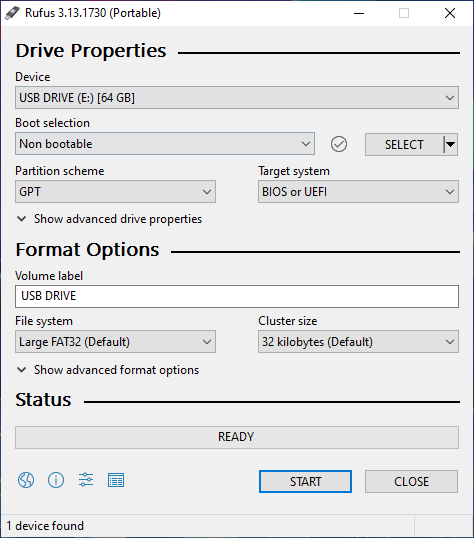Open the SELECT button's split arrow

click(x=451, y=144)
